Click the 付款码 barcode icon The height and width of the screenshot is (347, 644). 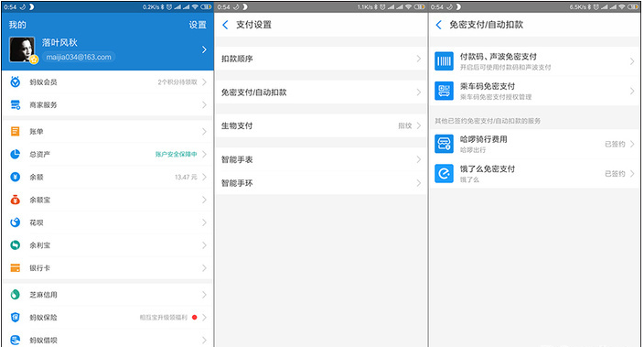coord(444,61)
